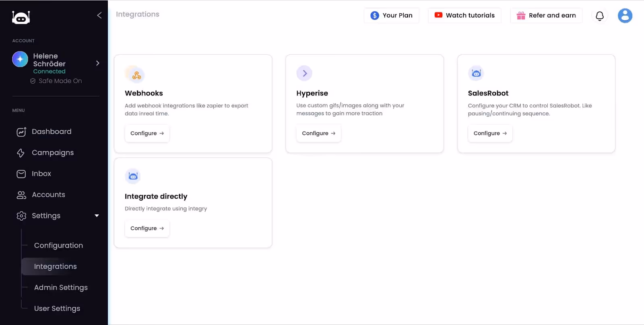644x325 pixels.
Task: Click the Hyperise card title
Action: coord(312,93)
